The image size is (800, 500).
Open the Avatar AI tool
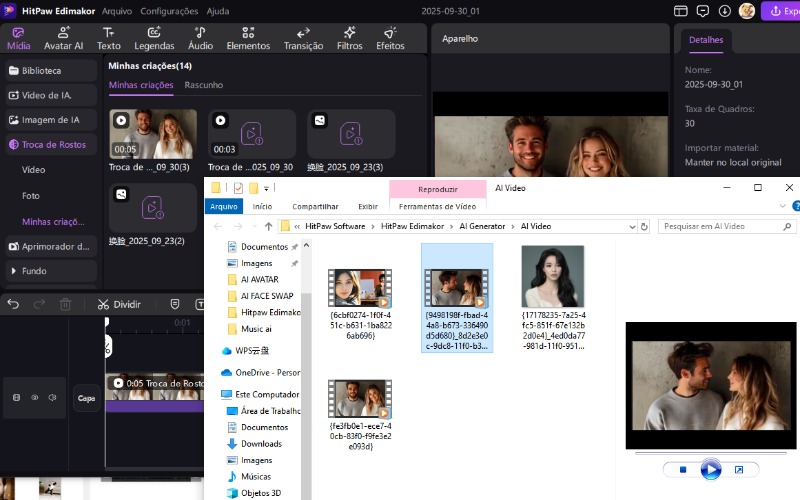point(64,38)
